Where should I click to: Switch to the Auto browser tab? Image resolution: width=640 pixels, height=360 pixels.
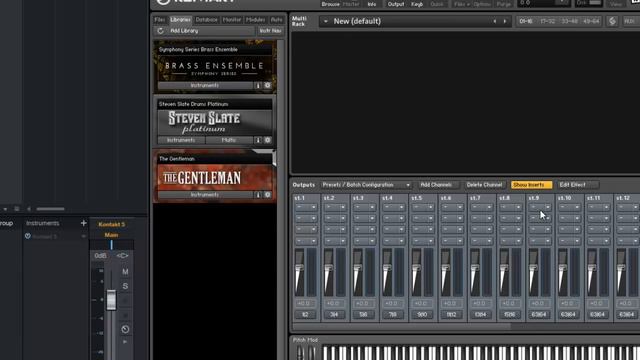[x=276, y=20]
